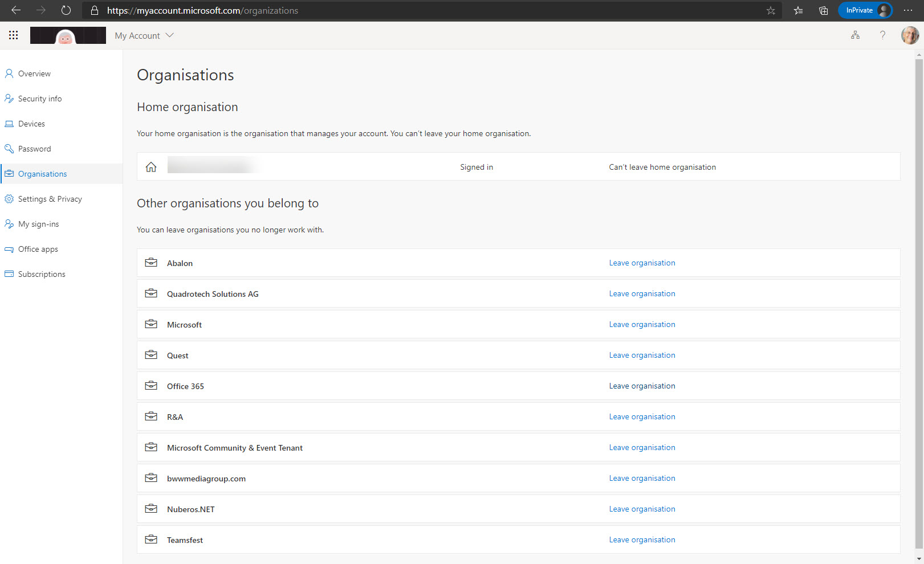Leave the Nuberos.NET organisation

(x=642, y=509)
